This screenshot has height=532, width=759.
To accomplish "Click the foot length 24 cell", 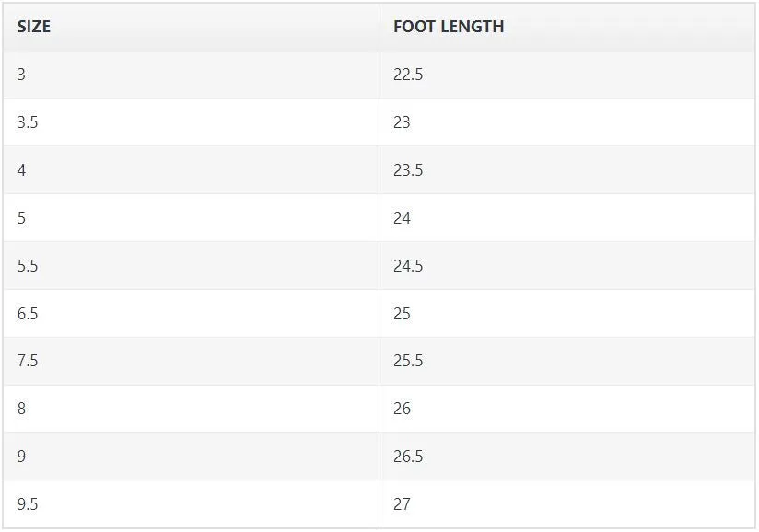I will click(x=566, y=218).
